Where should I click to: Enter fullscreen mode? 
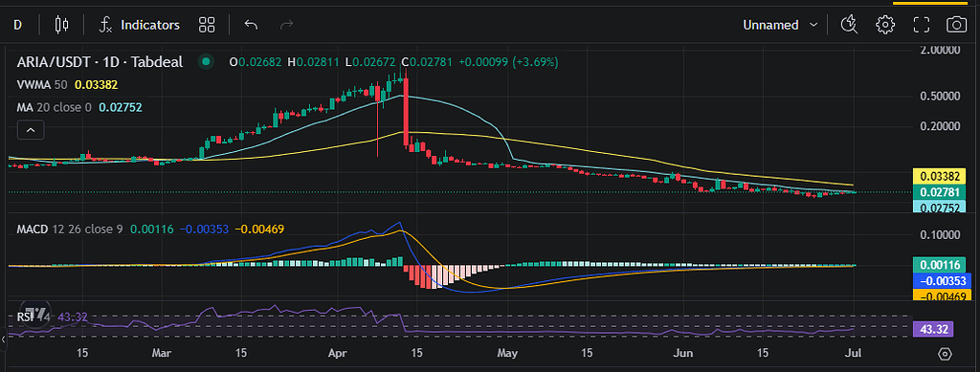(x=920, y=25)
